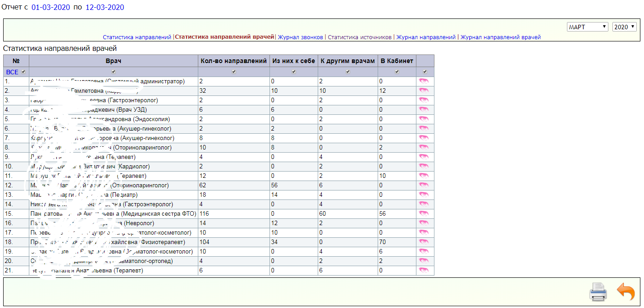Click the printer icon to print report

tap(598, 292)
